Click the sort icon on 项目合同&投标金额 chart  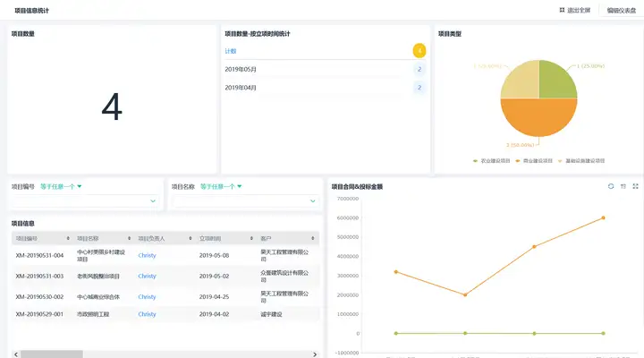pos(623,186)
